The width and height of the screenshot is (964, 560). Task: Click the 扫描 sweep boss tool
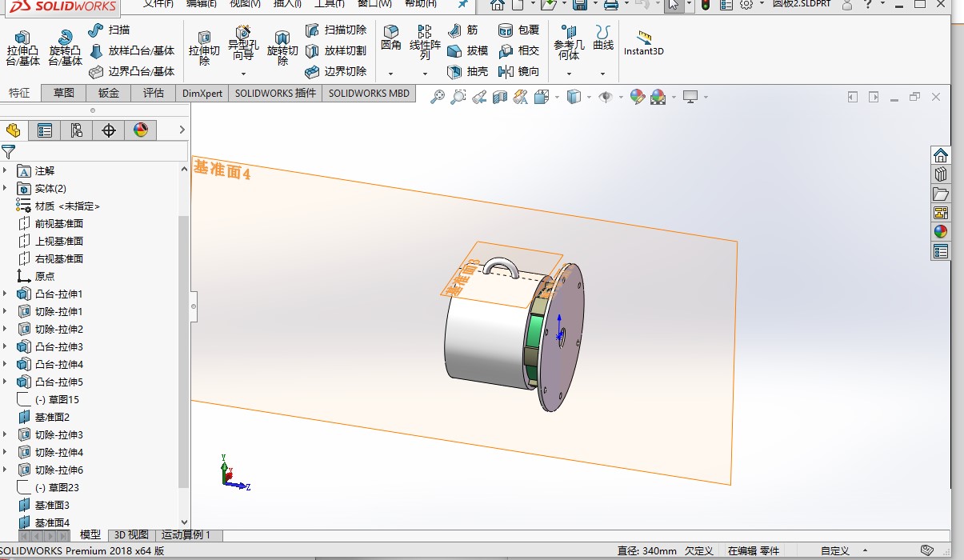109,30
